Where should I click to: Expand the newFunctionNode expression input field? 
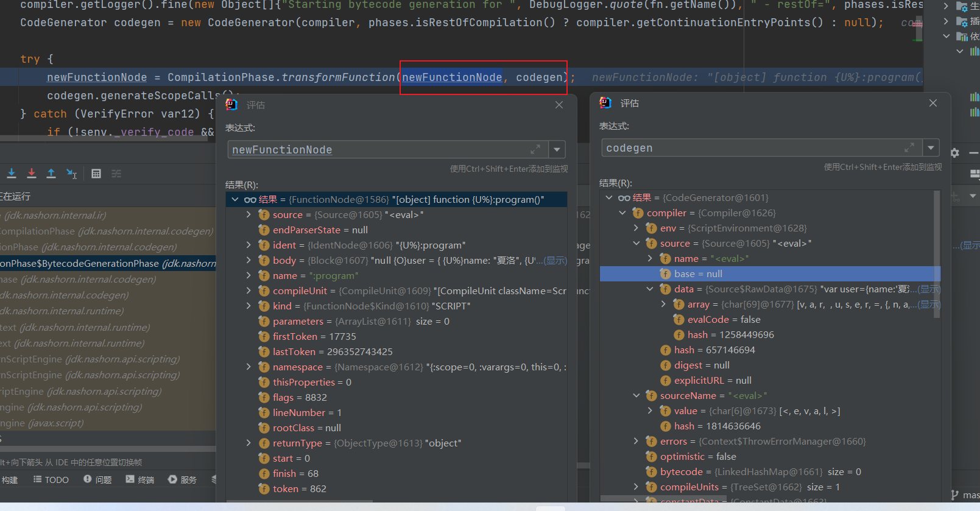535,149
